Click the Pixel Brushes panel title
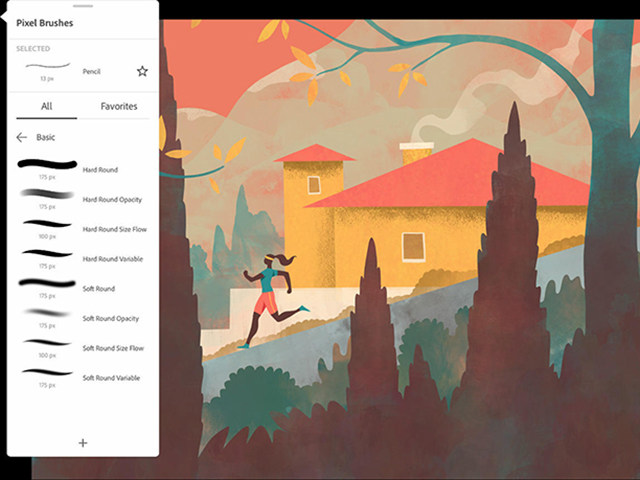 44,23
